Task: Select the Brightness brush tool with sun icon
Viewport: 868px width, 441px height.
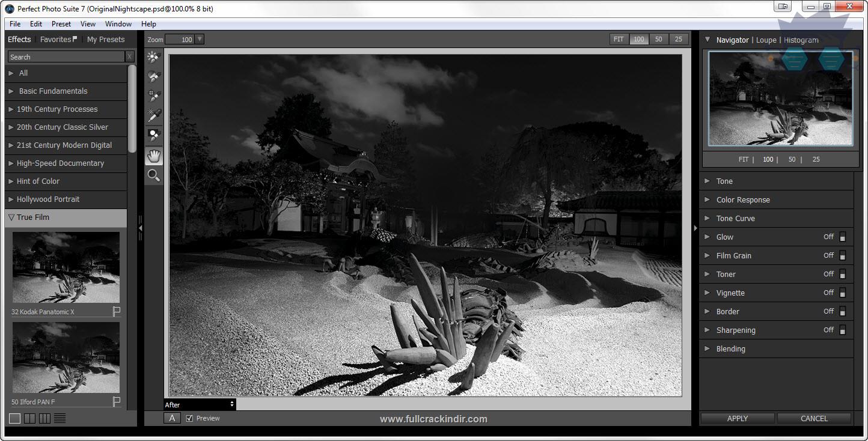Action: pos(154,57)
